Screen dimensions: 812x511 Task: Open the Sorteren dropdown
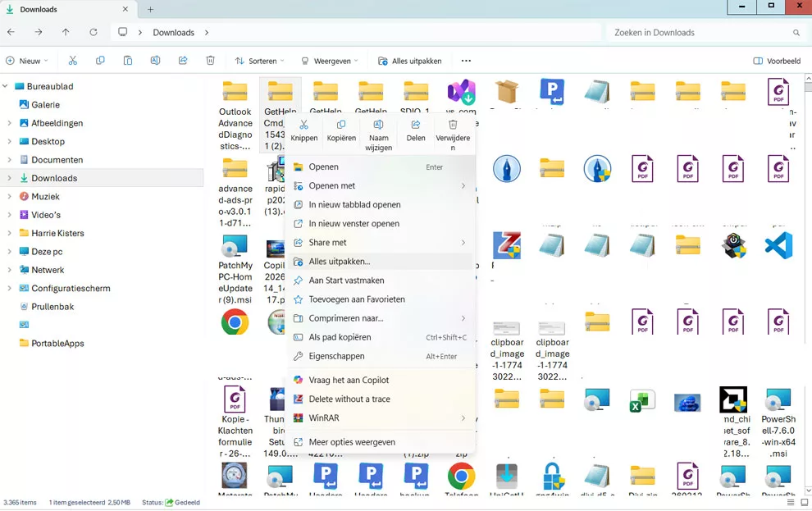tap(259, 61)
